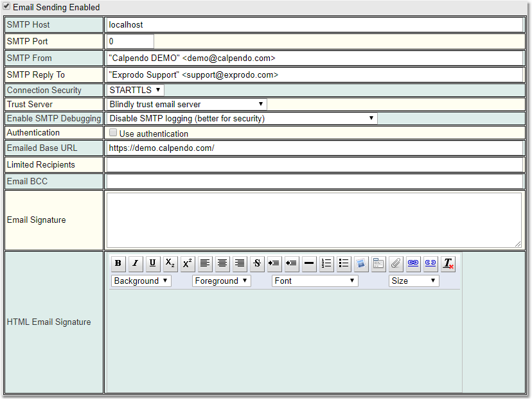The image size is (532, 400).
Task: Center align the signature text
Action: click(x=222, y=263)
